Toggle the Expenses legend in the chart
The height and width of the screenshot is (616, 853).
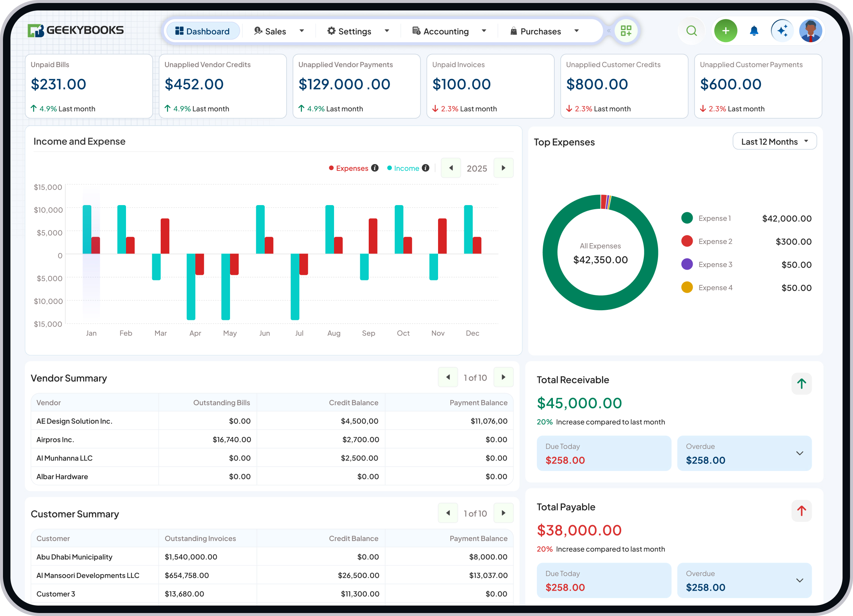(352, 168)
